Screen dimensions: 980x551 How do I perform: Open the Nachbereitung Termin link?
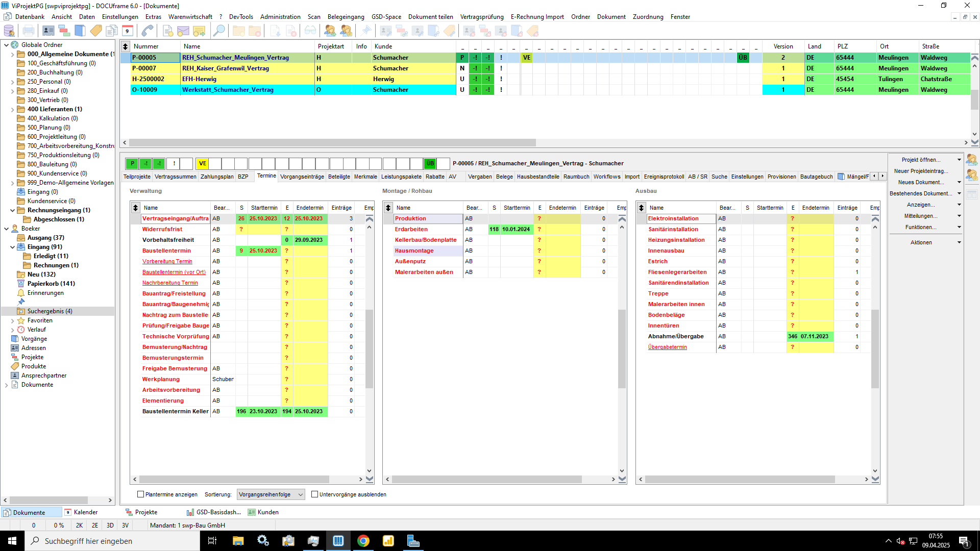pos(170,283)
